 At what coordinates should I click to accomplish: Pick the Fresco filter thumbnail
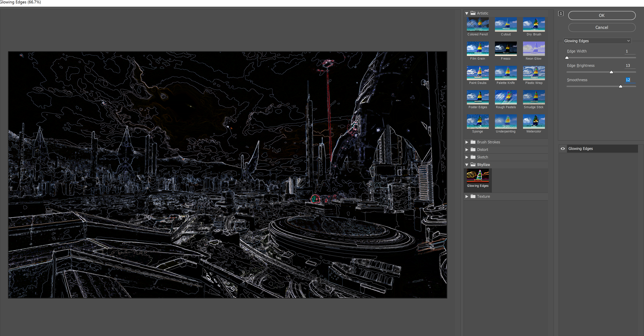506,48
